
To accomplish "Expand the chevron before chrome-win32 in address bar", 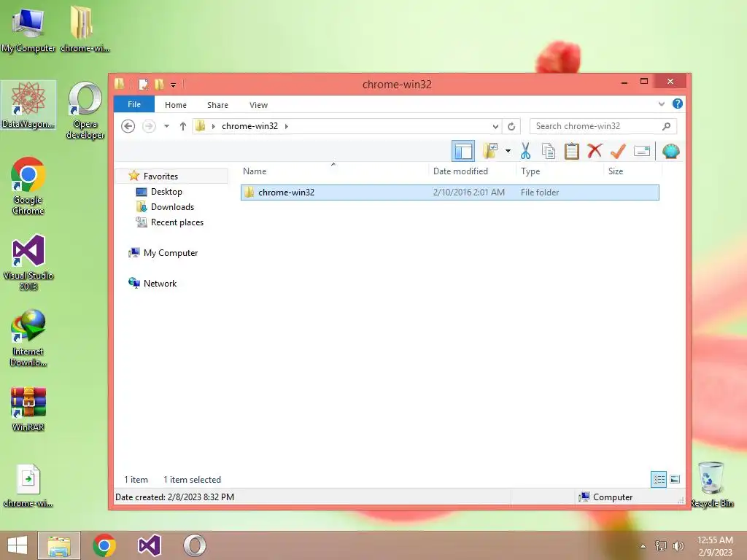I will point(214,126).
